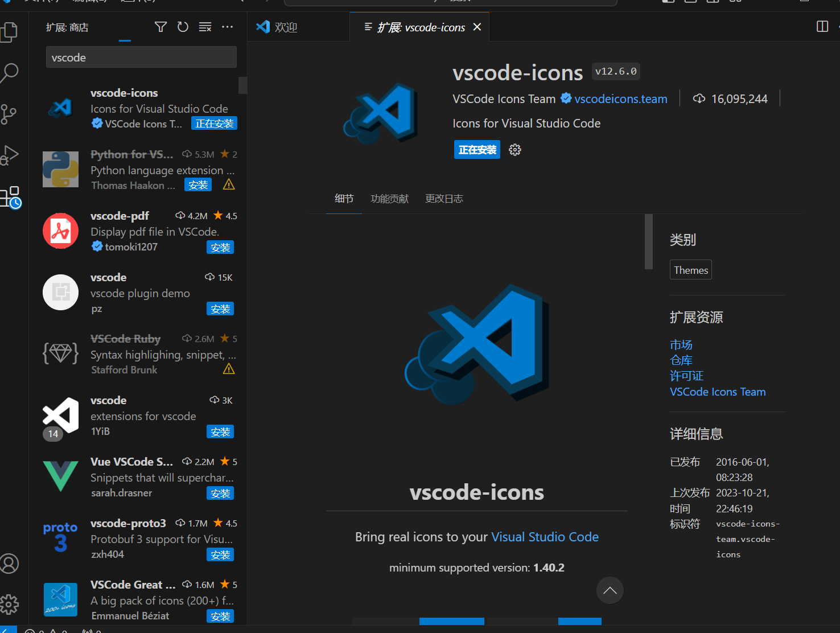Viewport: 840px width, 633px height.
Task: Click the verified badge beside tomoki1207
Action: pyautogui.click(x=97, y=246)
